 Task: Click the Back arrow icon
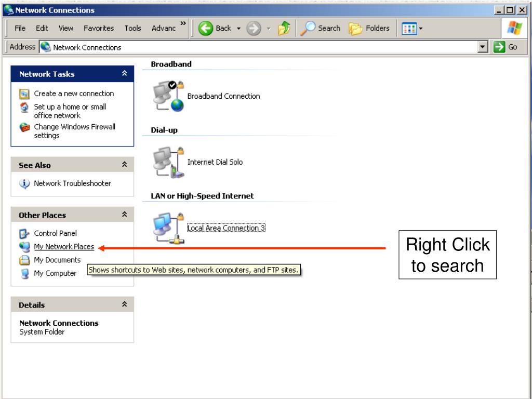click(206, 28)
